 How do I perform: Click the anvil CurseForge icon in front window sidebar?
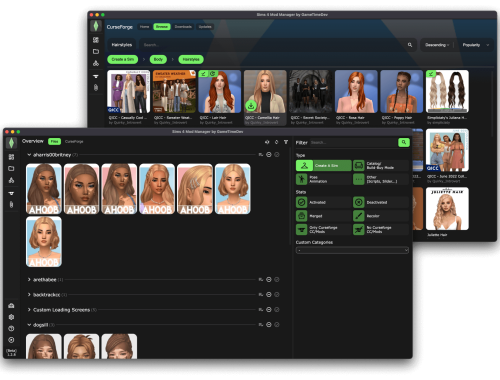(x=11, y=193)
